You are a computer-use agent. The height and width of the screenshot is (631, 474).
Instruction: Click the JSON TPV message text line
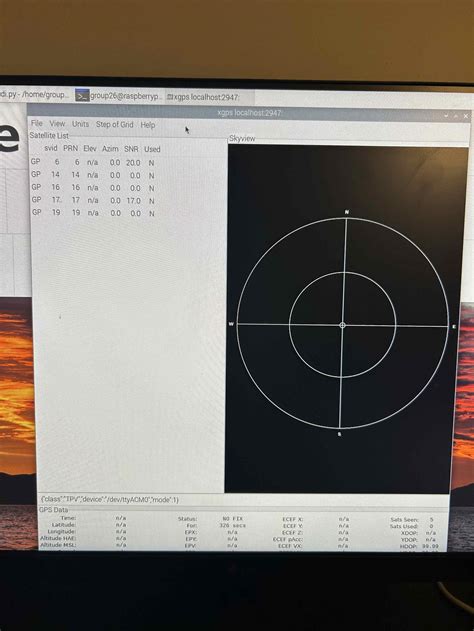point(110,499)
